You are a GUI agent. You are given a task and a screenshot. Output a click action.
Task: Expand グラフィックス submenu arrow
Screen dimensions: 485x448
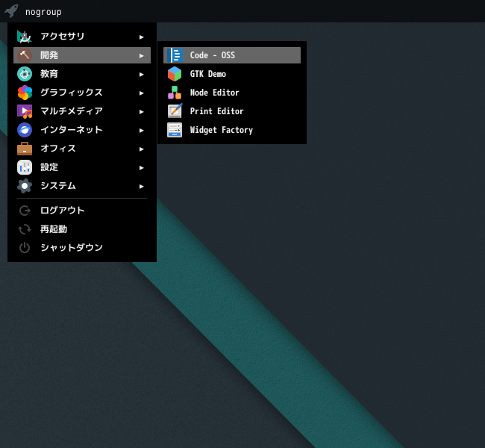tap(141, 93)
